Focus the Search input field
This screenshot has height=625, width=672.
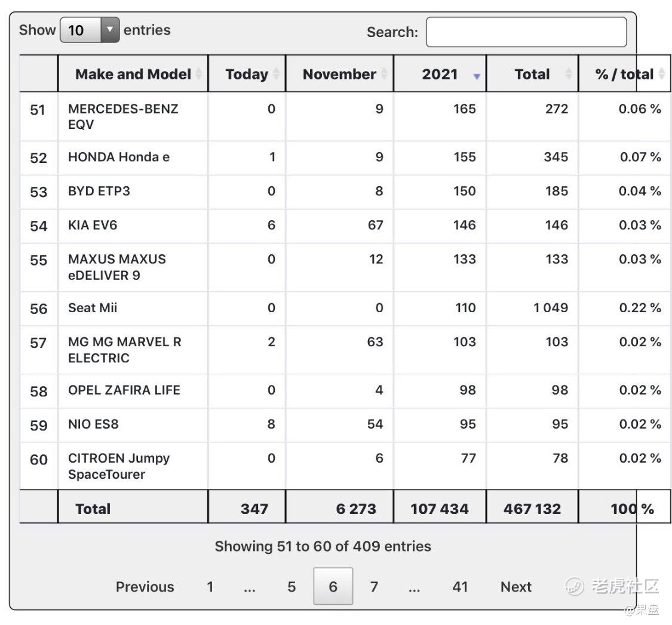tap(526, 32)
